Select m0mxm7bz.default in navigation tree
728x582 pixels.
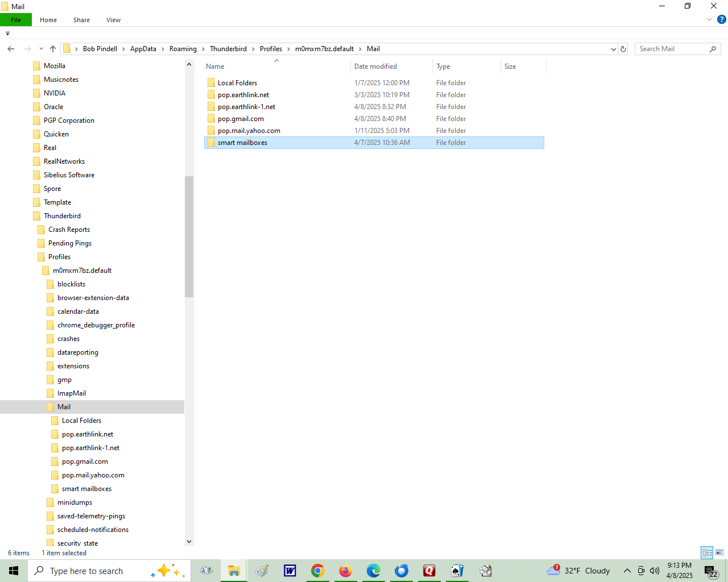(82, 271)
